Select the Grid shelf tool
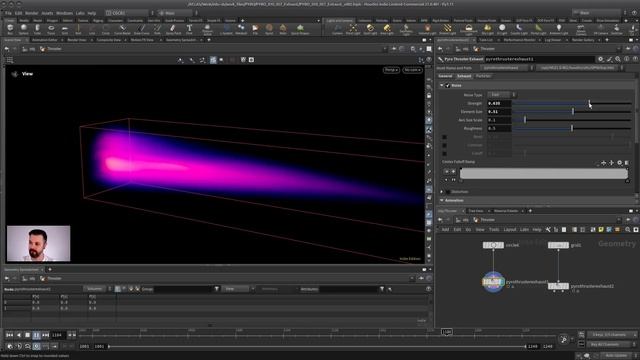The image size is (640, 360). [x=64, y=29]
